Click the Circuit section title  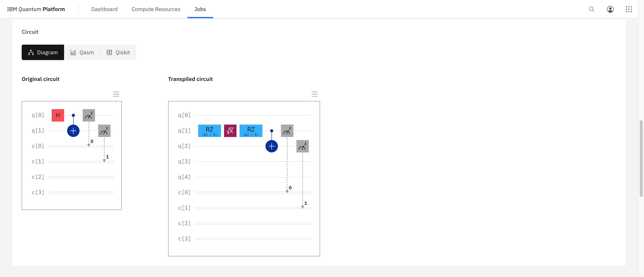click(x=30, y=32)
